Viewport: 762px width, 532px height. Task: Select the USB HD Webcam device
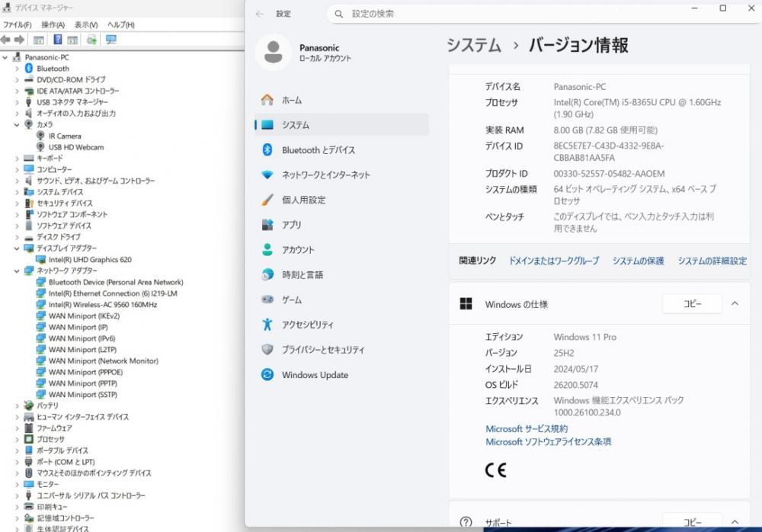(x=75, y=147)
